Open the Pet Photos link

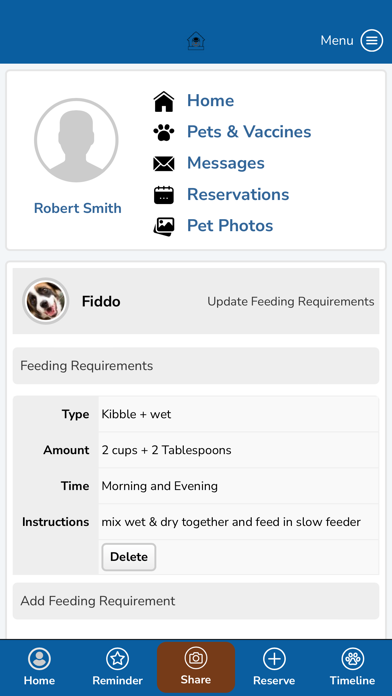click(x=230, y=225)
